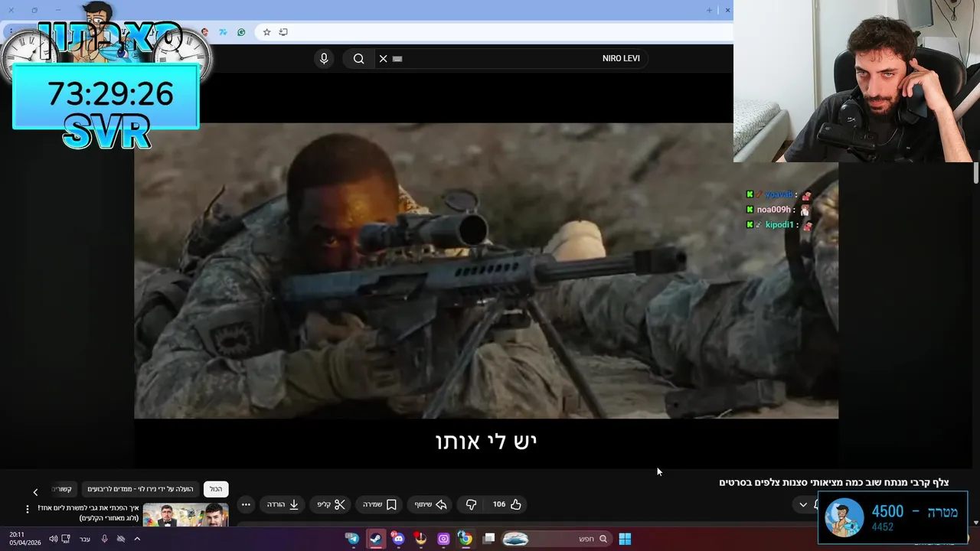The image size is (980, 551).
Task: Open the volume control in tray
Action: point(53,539)
